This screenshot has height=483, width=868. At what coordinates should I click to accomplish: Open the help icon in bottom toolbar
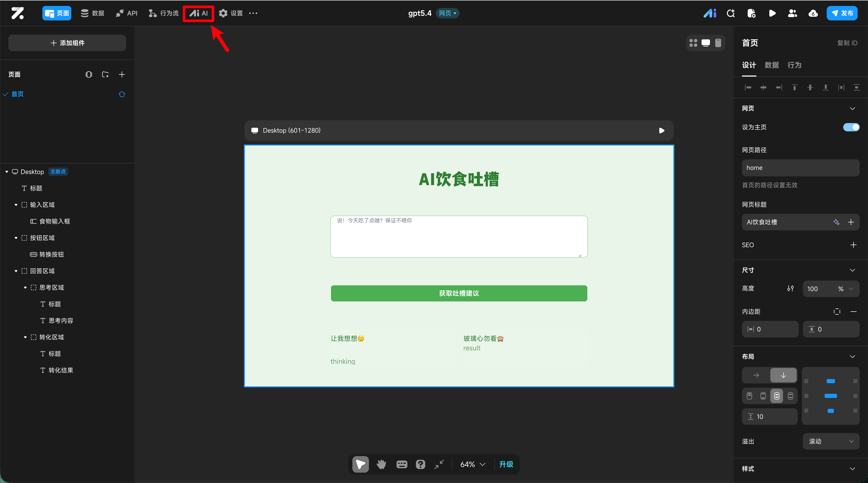click(x=420, y=464)
